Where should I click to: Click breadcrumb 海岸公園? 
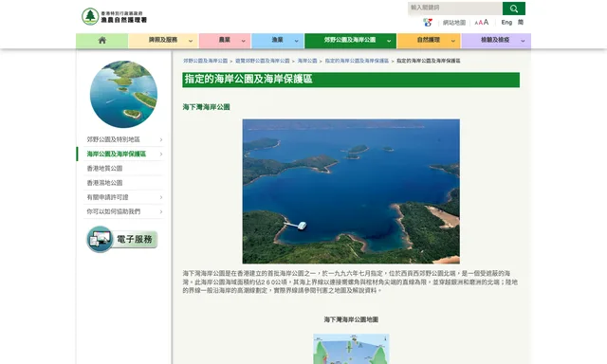[x=307, y=61]
